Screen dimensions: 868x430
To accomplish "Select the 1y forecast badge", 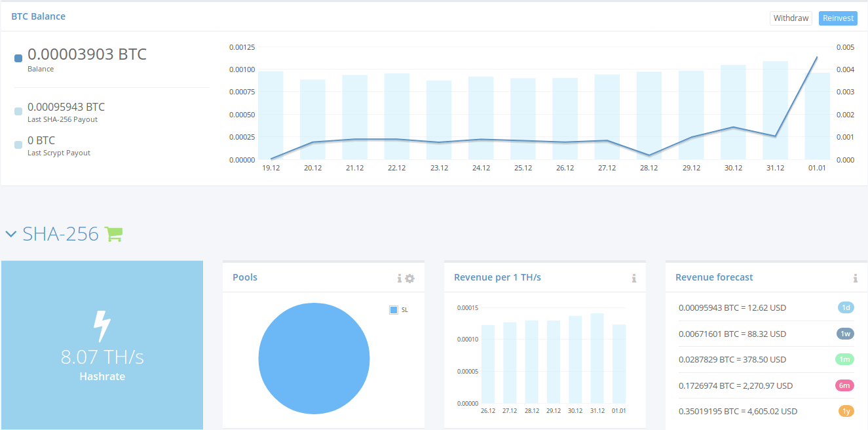I will click(x=846, y=411).
